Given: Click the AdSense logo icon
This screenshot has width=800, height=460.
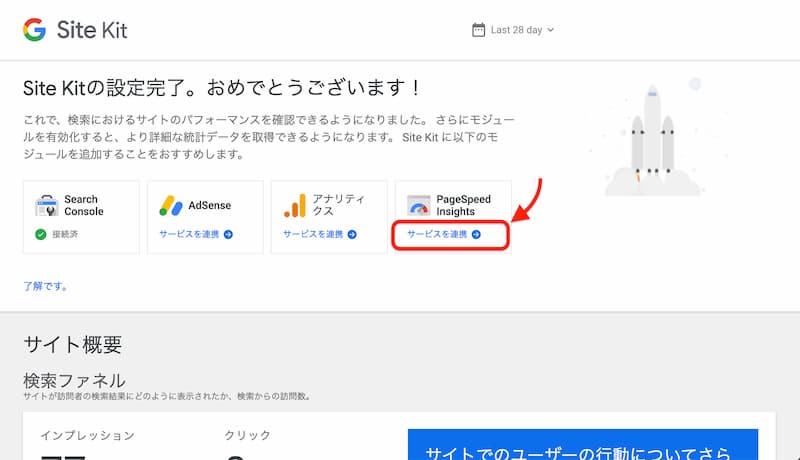Looking at the screenshot, I should coord(171,206).
